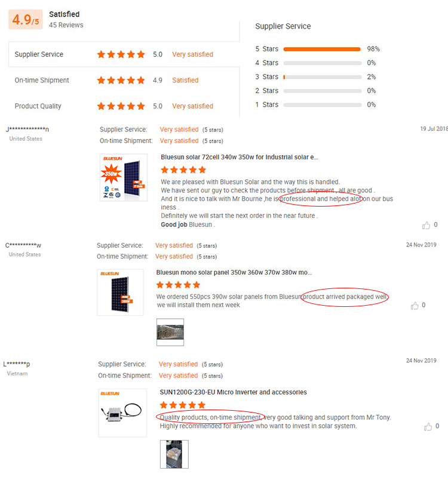Like the Bluesun 72cell panel review
448x480 pixels.
pyautogui.click(x=426, y=225)
